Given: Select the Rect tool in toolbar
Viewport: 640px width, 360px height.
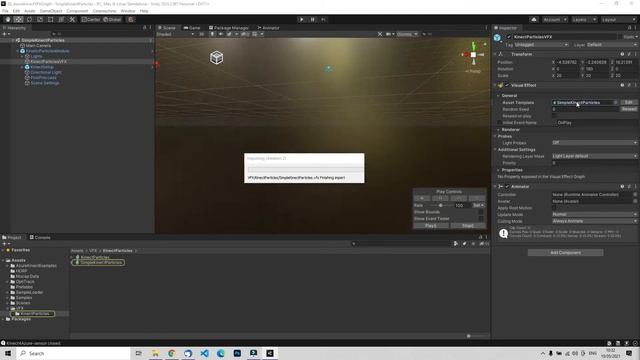Looking at the screenshot, I should (51, 20).
